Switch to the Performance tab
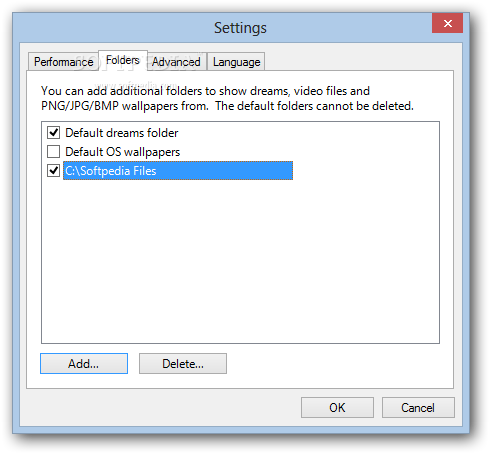Image resolution: width=490 pixels, height=454 pixels. pyautogui.click(x=63, y=62)
